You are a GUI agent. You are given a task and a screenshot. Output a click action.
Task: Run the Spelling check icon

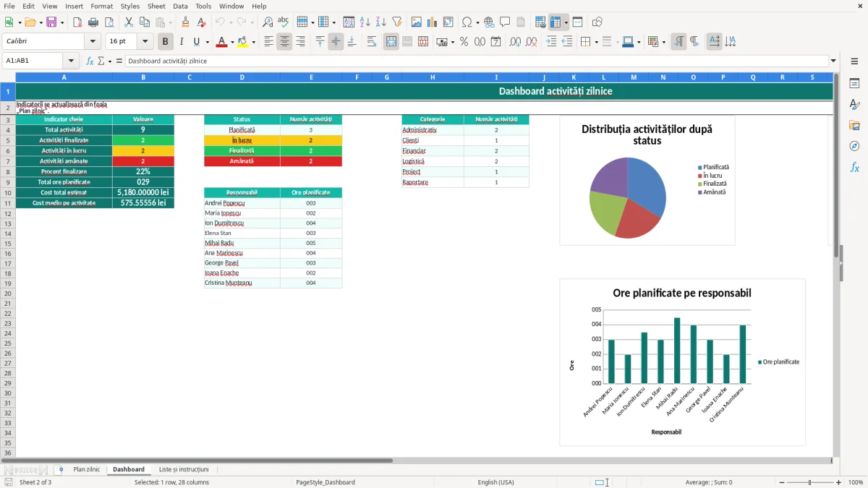(283, 22)
